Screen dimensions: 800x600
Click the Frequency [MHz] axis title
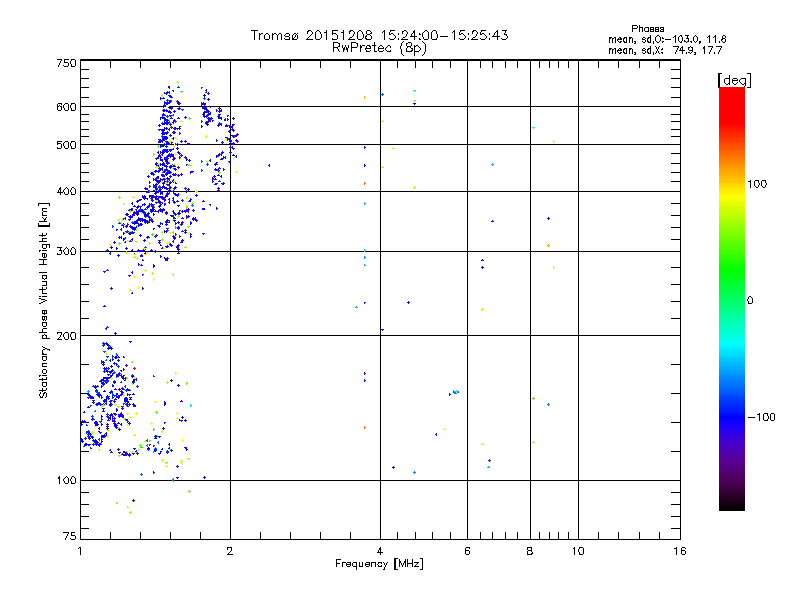380,564
